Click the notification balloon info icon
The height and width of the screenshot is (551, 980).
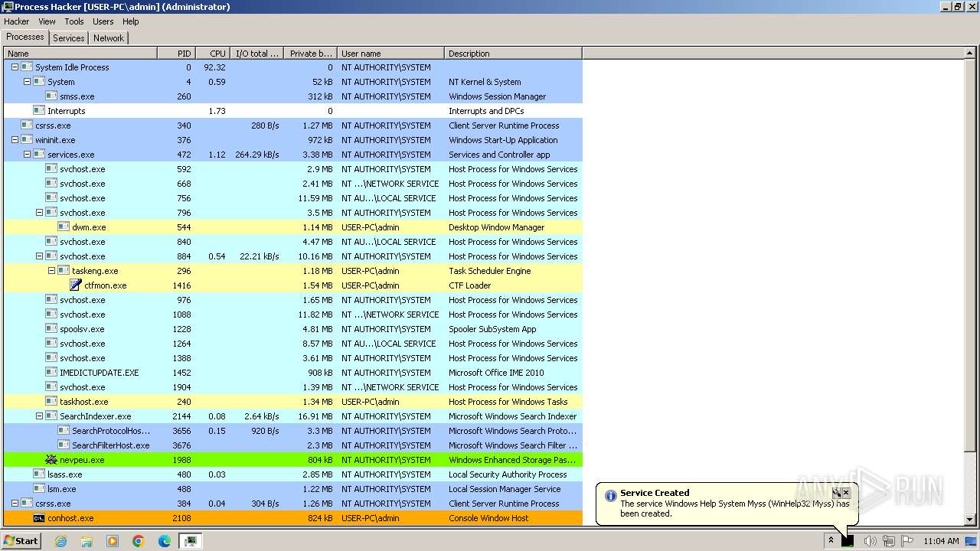pos(610,496)
